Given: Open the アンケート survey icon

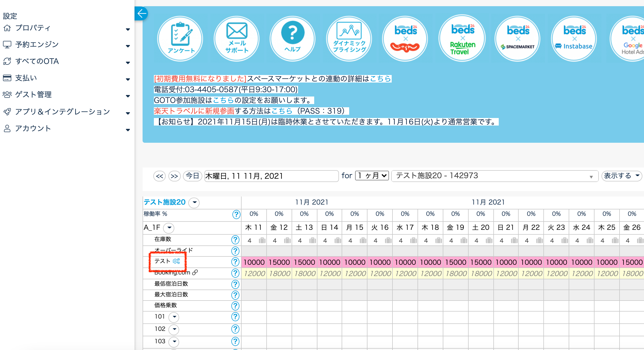Looking at the screenshot, I should [180, 39].
